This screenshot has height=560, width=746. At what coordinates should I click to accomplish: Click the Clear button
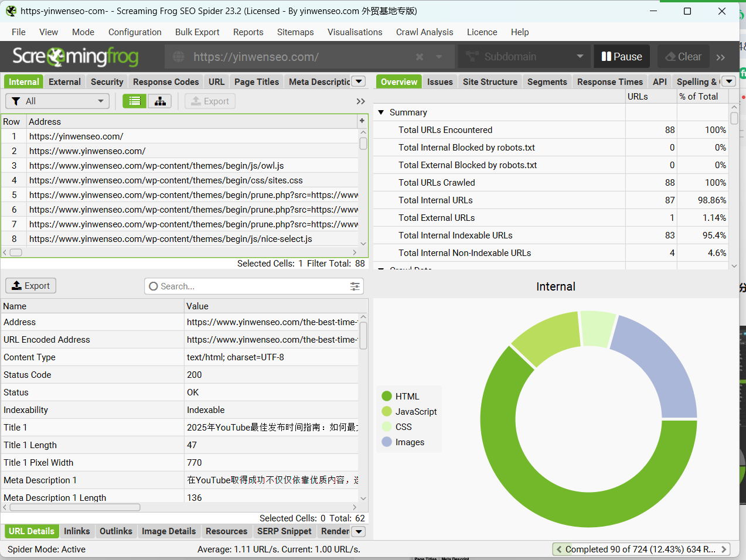pos(683,57)
